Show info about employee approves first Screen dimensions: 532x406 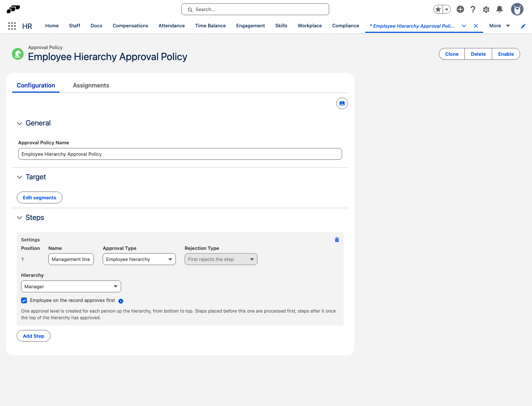tap(121, 301)
